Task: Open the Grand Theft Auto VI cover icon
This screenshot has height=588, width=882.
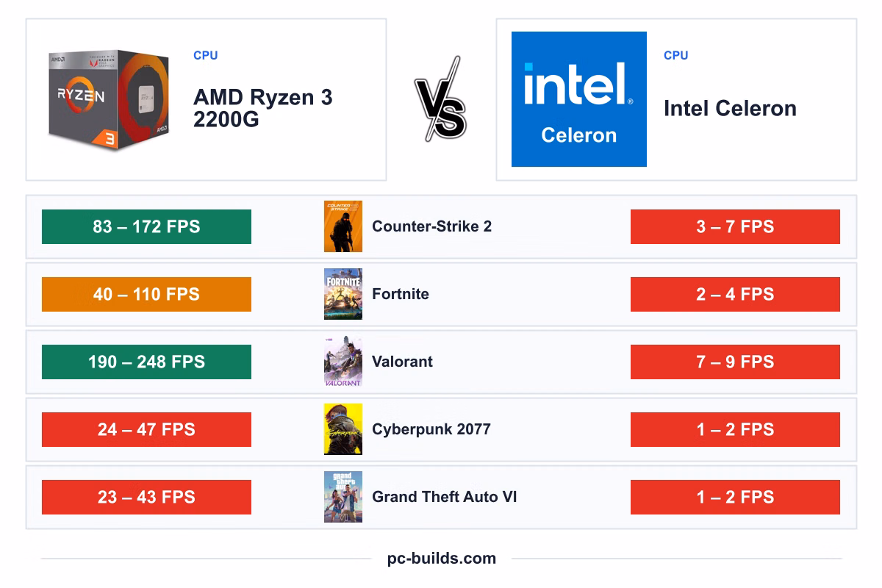Action: coord(343,497)
